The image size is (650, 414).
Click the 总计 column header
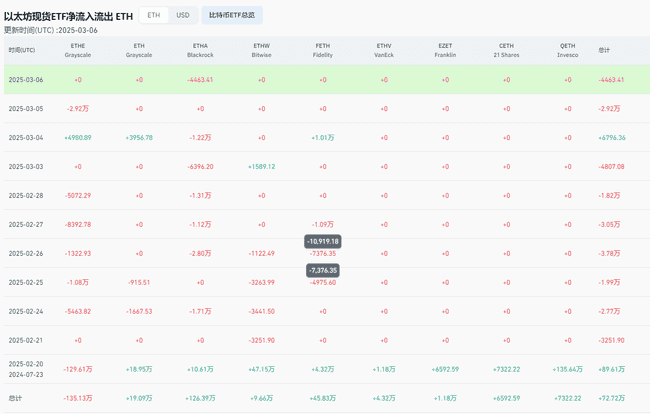coord(604,50)
